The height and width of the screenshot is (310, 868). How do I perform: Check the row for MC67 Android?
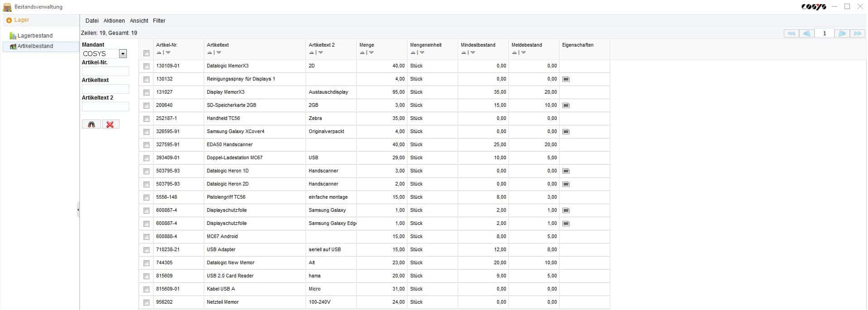point(146,237)
